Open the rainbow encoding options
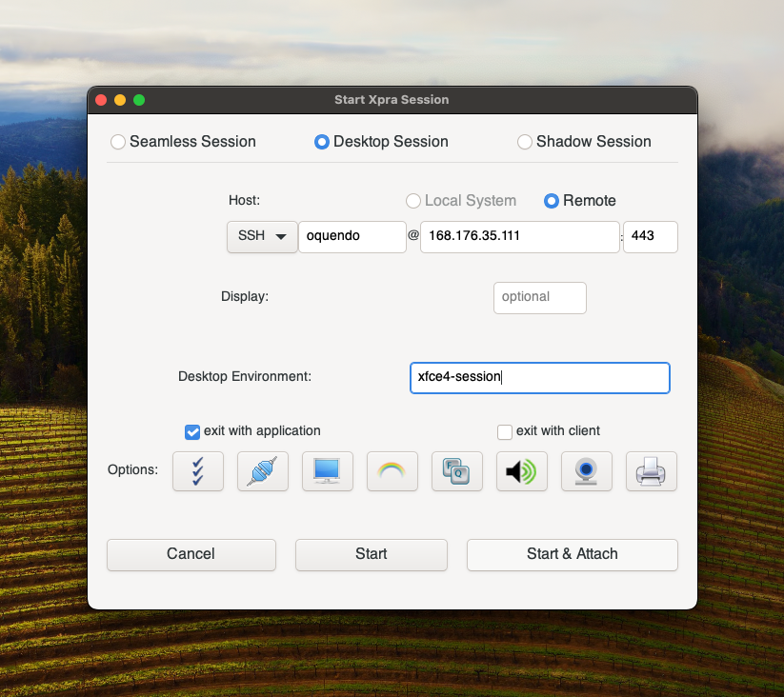Image resolution: width=784 pixels, height=697 pixels. 392,471
